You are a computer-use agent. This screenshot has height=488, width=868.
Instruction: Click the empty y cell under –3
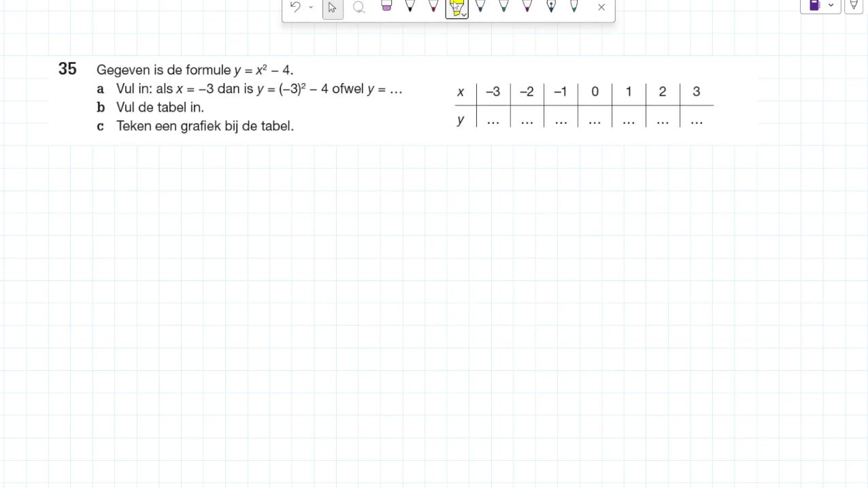coord(493,120)
